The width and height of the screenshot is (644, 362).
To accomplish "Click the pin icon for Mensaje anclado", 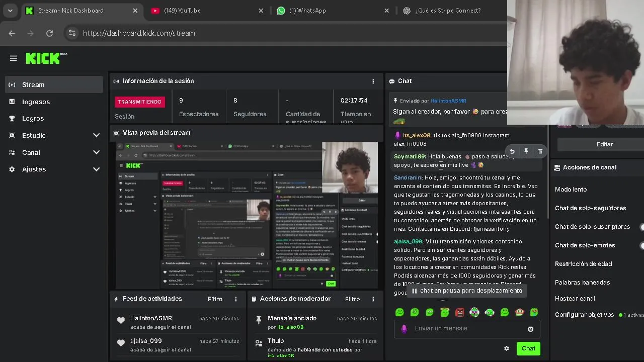I will tap(259, 320).
